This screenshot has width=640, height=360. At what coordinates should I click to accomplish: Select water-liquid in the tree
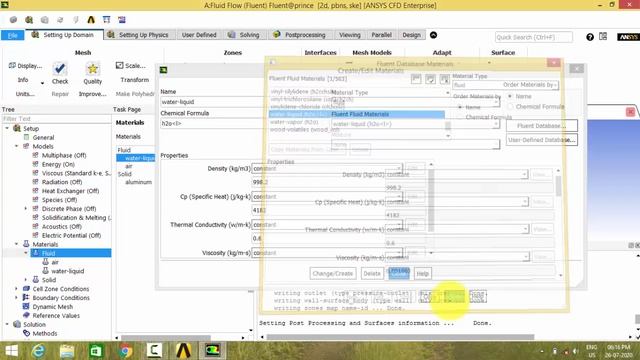click(67, 271)
